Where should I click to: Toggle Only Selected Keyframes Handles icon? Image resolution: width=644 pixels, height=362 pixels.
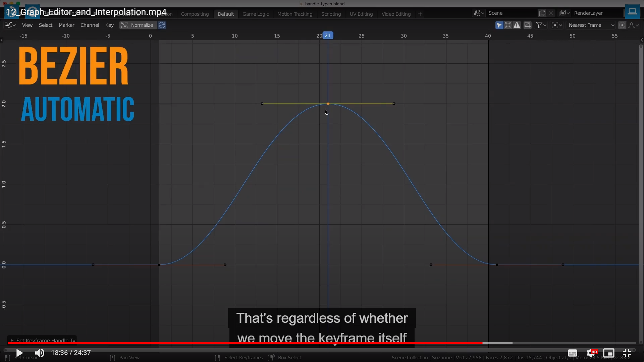pyautogui.click(x=508, y=25)
